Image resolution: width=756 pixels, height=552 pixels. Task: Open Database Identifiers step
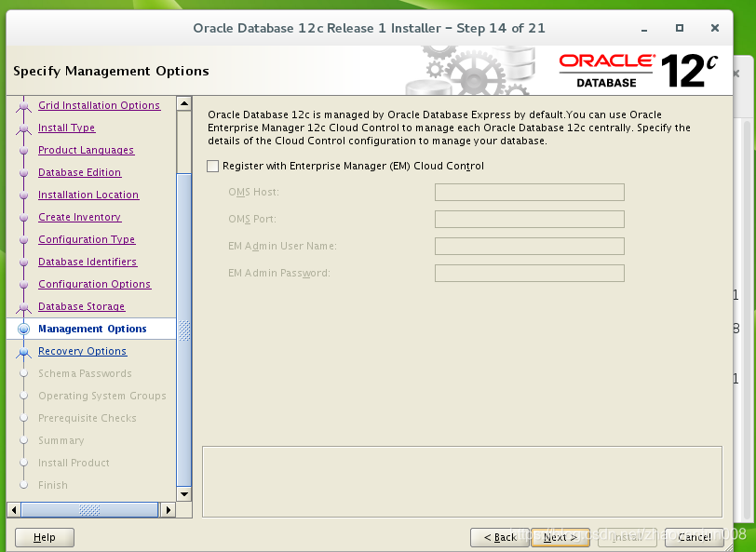point(88,262)
